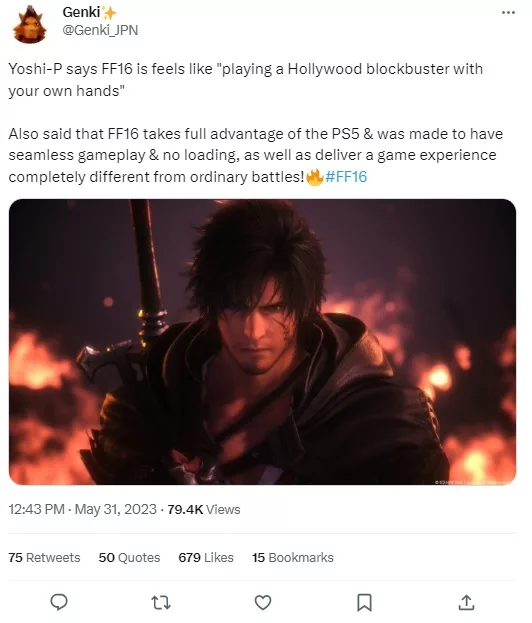This screenshot has height=623, width=532.
Task: Like the tweet with the heart icon
Action: tap(263, 602)
